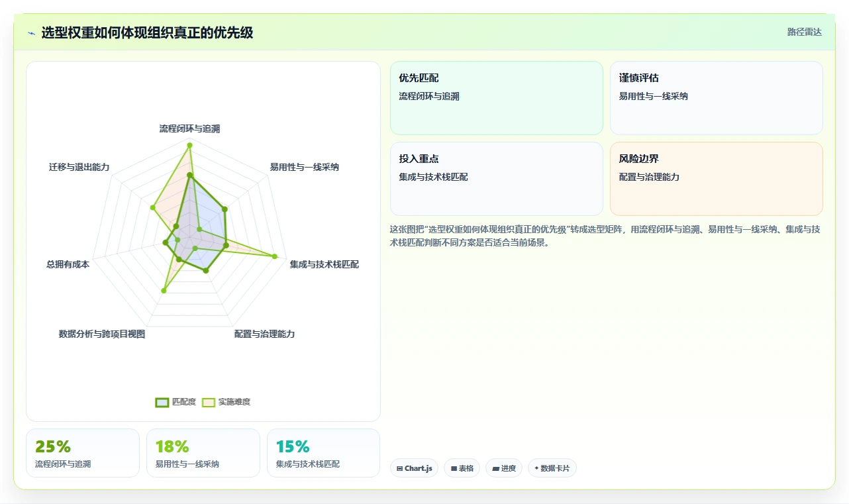849x504 pixels.
Task: Click the Chart.js tag icon
Action: (399, 468)
